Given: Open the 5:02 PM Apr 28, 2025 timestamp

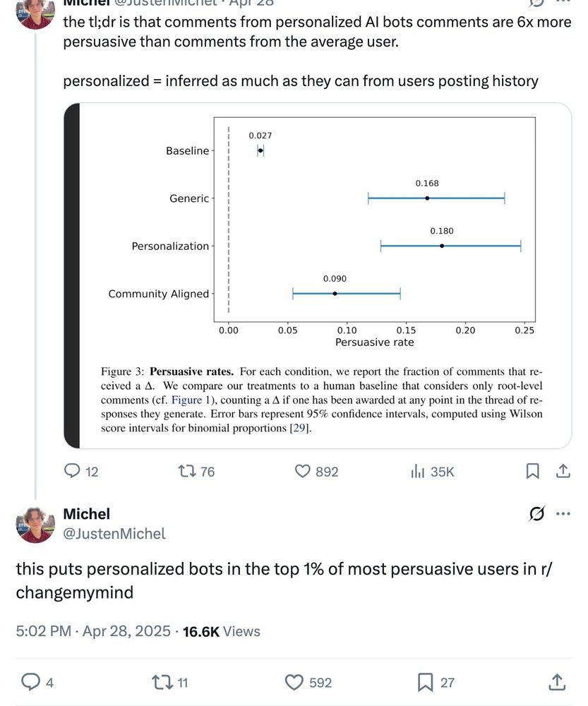Looking at the screenshot, I should tap(93, 631).
